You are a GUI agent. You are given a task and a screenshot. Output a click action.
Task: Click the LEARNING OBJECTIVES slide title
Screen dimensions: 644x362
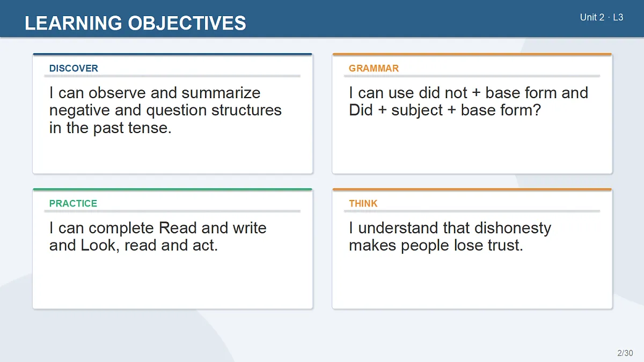click(135, 23)
